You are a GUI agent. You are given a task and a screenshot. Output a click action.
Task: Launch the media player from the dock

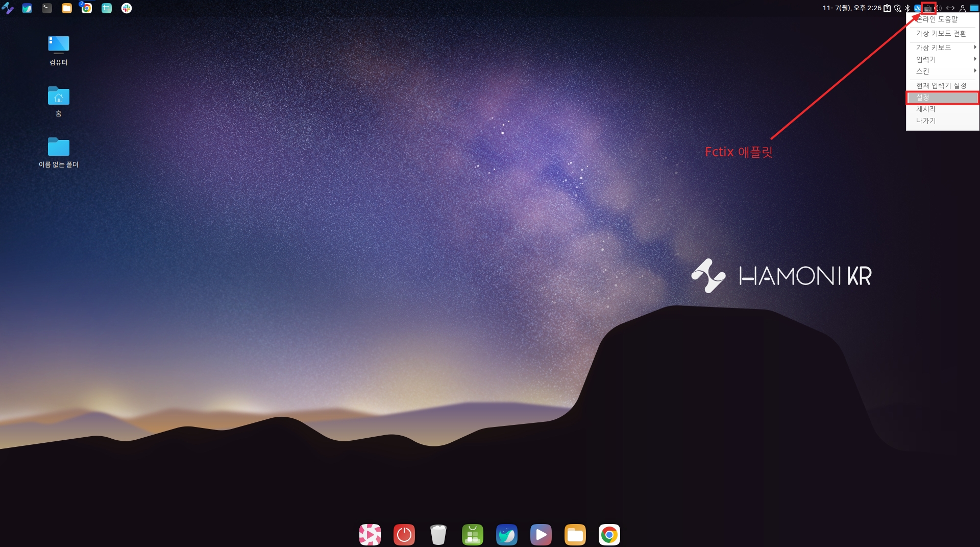coord(541,535)
